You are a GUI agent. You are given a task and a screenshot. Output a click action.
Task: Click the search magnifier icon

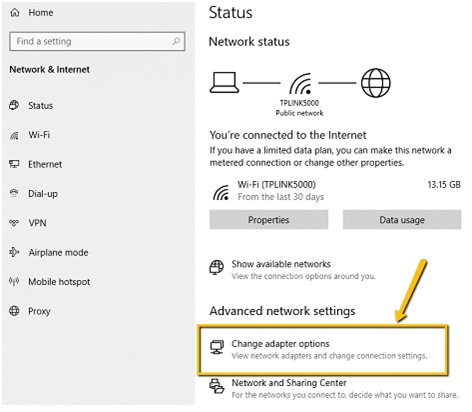(x=176, y=41)
